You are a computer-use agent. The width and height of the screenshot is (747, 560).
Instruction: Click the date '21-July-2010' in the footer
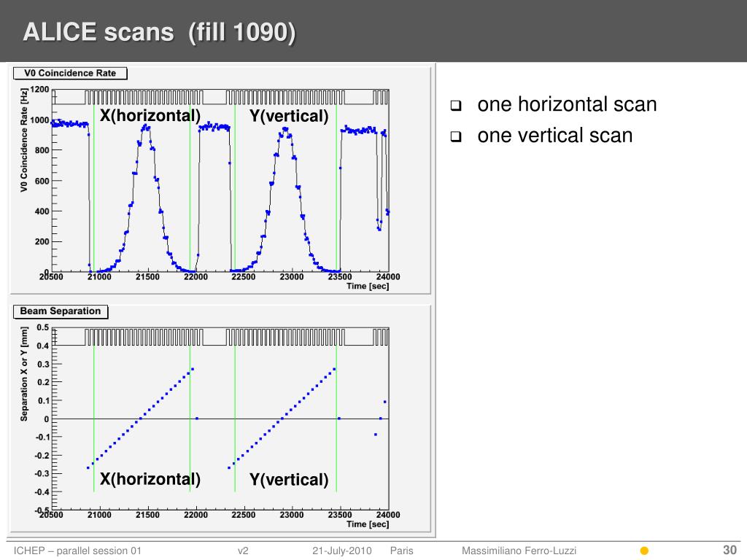(x=341, y=551)
